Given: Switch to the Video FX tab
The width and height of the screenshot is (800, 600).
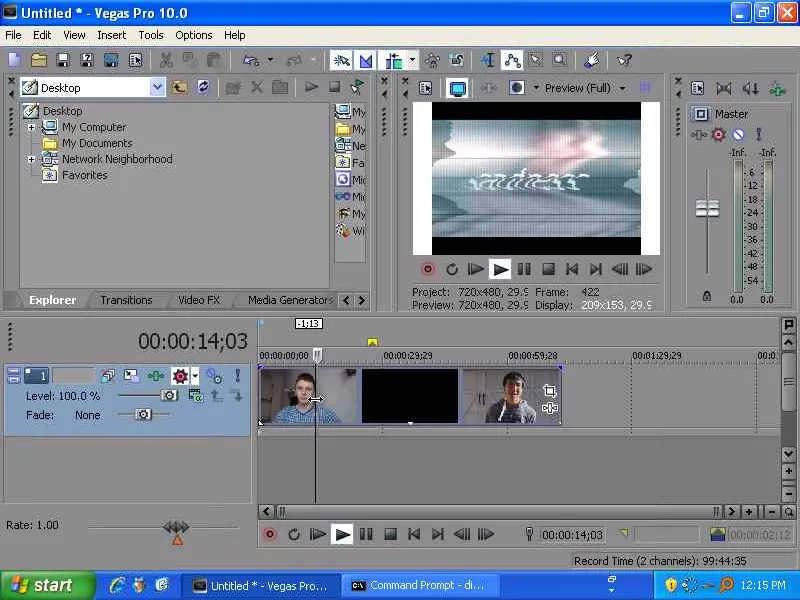Looking at the screenshot, I should (x=199, y=300).
